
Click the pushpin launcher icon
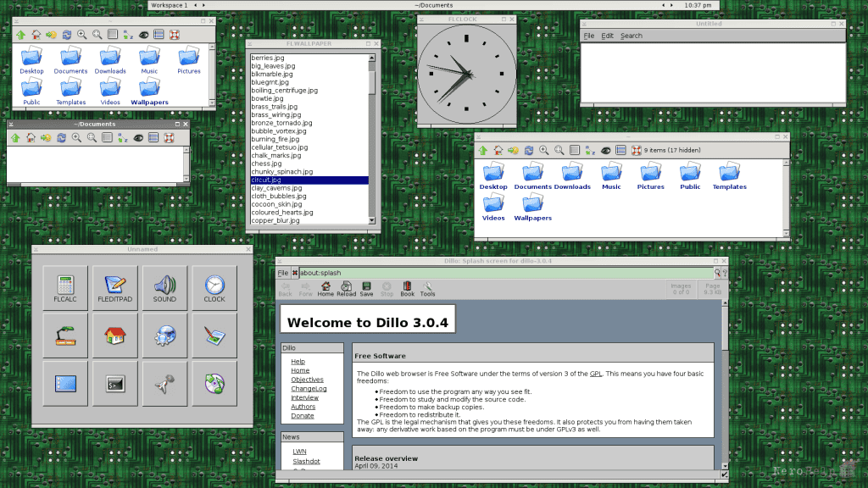(165, 384)
